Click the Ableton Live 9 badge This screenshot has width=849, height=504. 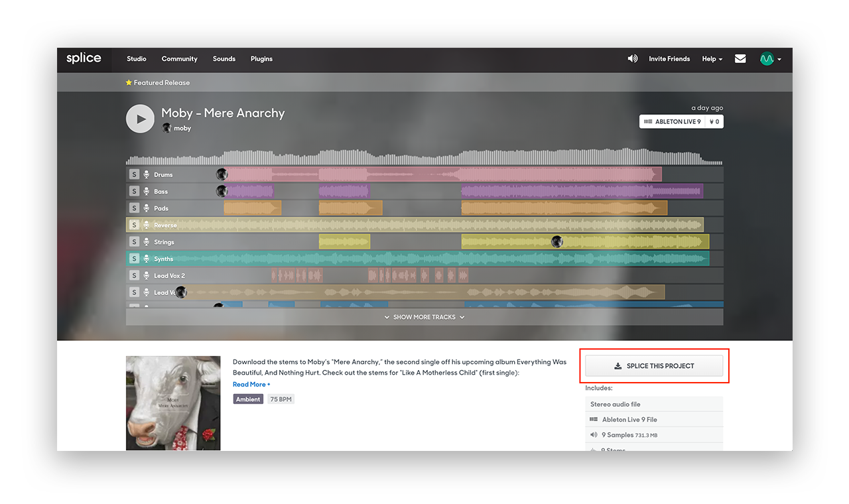(x=672, y=122)
